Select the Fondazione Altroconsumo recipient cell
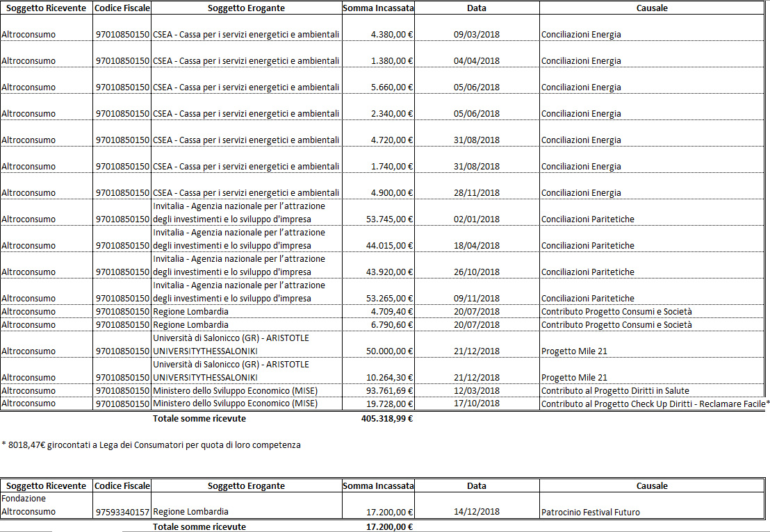Screen dimensions: 770x532 click(47, 505)
